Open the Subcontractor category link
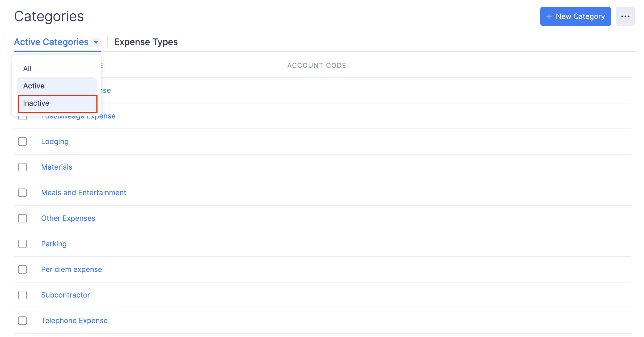The image size is (644, 337). [x=66, y=295]
